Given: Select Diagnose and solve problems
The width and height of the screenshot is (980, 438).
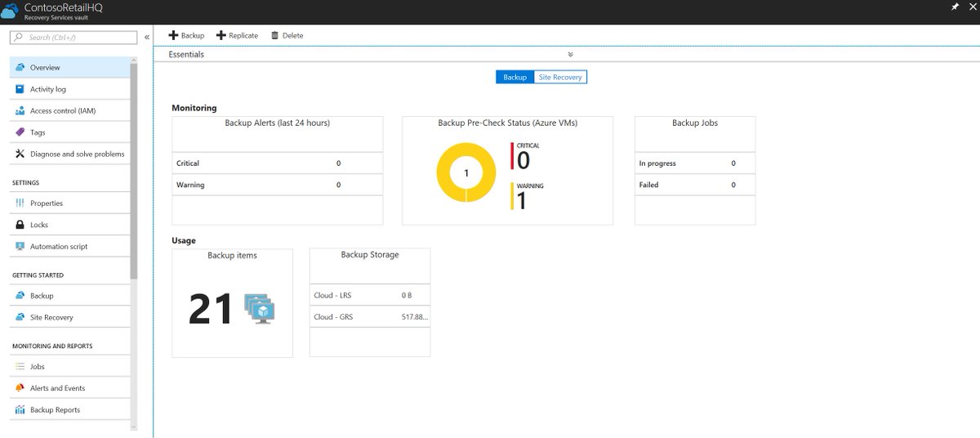Looking at the screenshot, I should pyautogui.click(x=69, y=154).
